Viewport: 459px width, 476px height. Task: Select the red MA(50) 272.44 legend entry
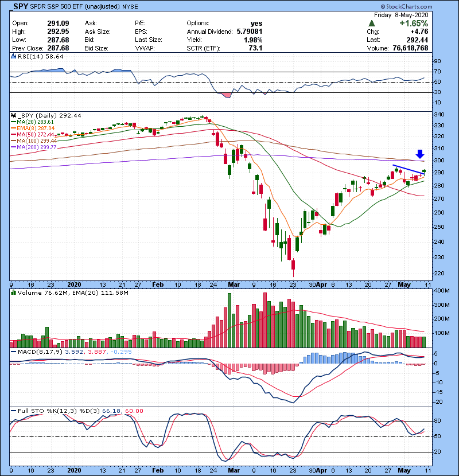coord(33,134)
